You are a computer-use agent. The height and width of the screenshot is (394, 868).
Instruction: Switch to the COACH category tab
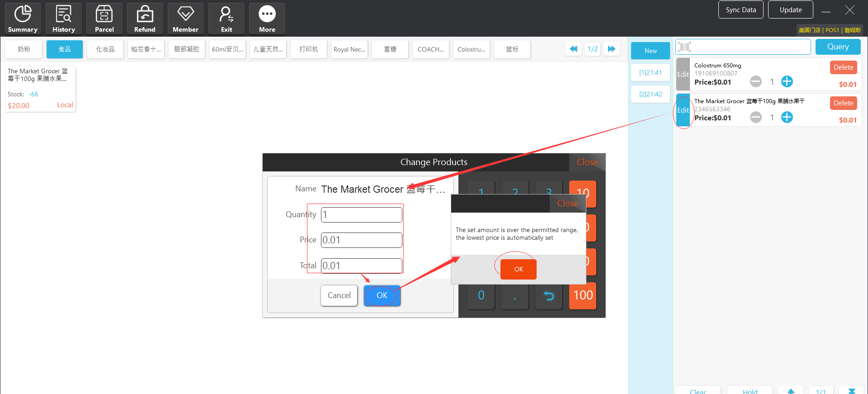430,49
